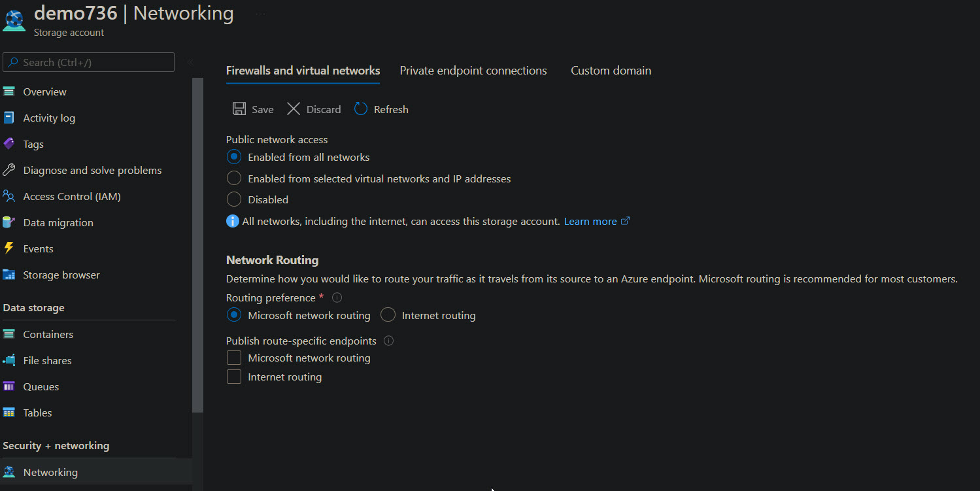
Task: Click the Data migration sidebar icon
Action: pos(14,222)
